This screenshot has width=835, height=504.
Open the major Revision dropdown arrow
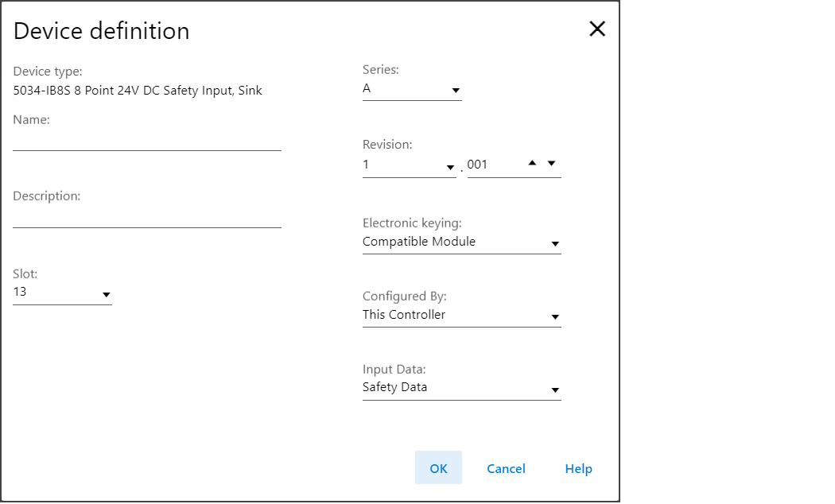450,168
